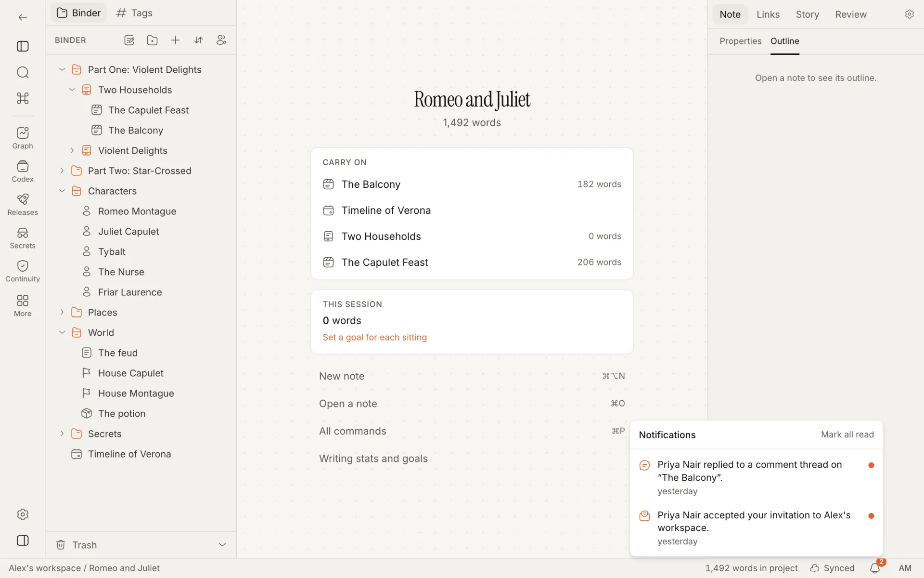The image size is (924, 578).
Task: Open the Secrets section in the rail
Action: [23, 238]
